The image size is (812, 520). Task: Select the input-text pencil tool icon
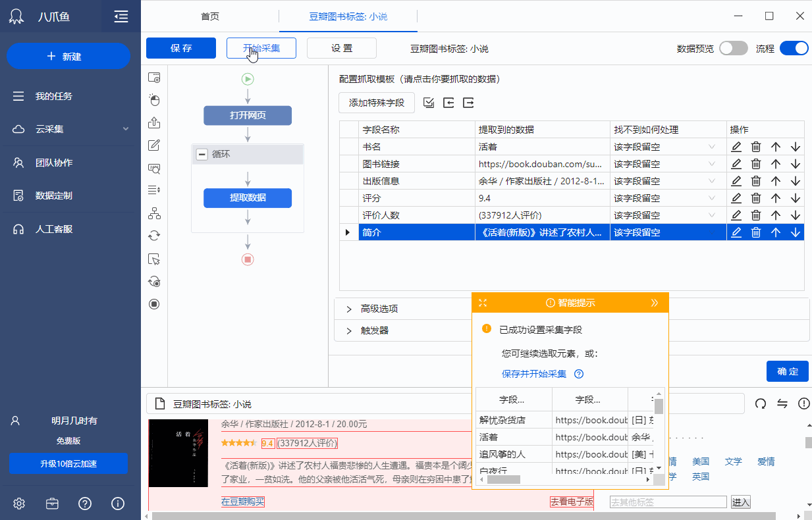tap(154, 145)
